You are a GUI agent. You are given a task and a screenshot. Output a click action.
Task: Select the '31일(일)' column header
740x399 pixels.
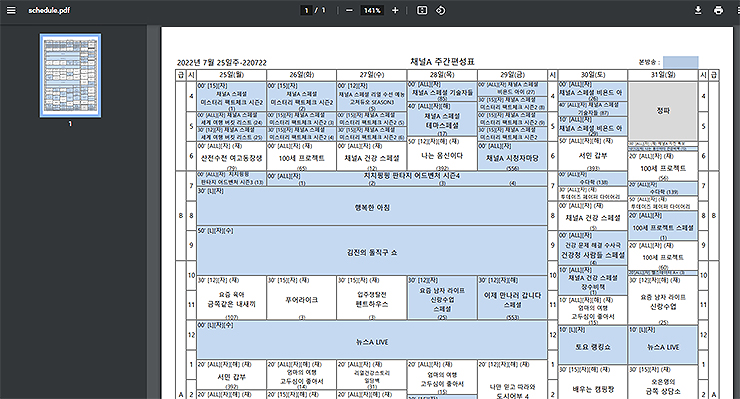663,75
